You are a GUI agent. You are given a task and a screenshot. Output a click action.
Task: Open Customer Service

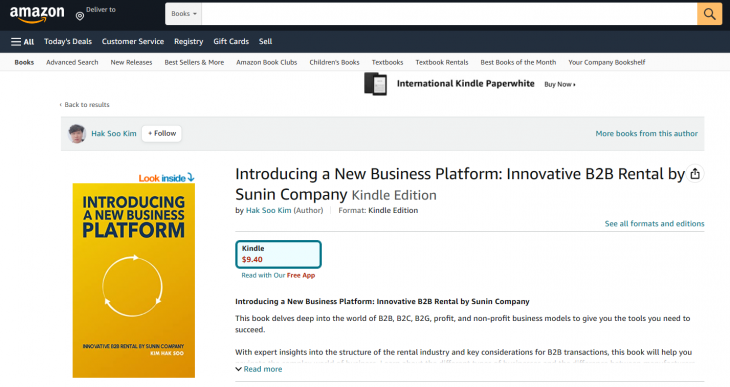click(133, 41)
